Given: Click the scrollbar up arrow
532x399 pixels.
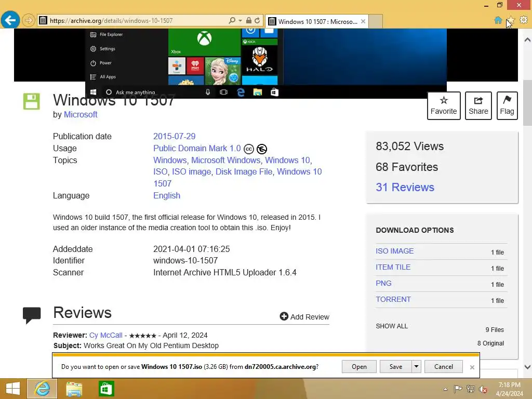Looking at the screenshot, I should tap(527, 39).
